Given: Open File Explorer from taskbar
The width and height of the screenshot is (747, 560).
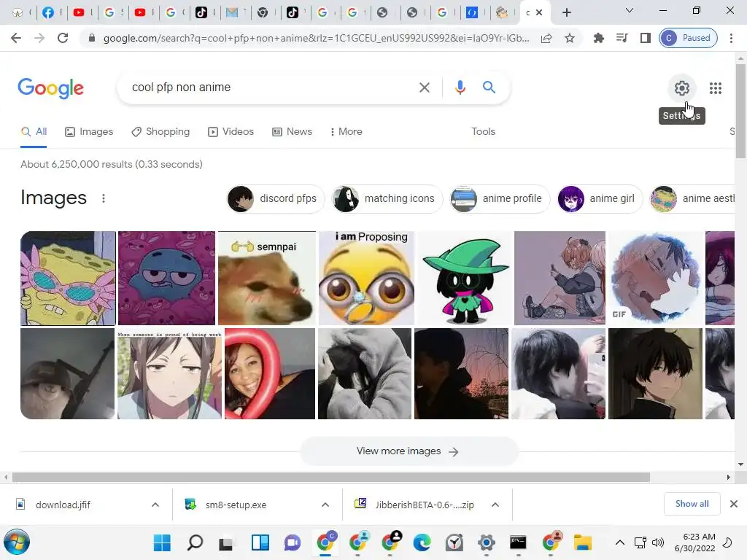Looking at the screenshot, I should click(x=582, y=542).
